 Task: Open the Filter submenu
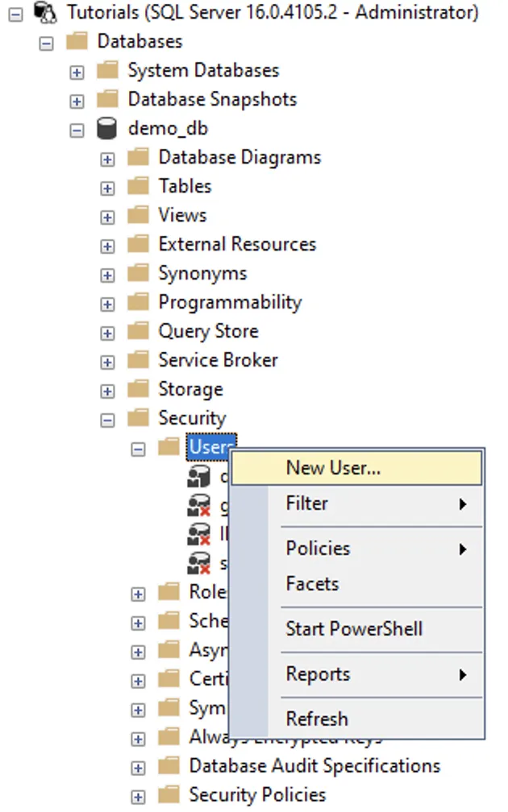pyautogui.click(x=306, y=503)
